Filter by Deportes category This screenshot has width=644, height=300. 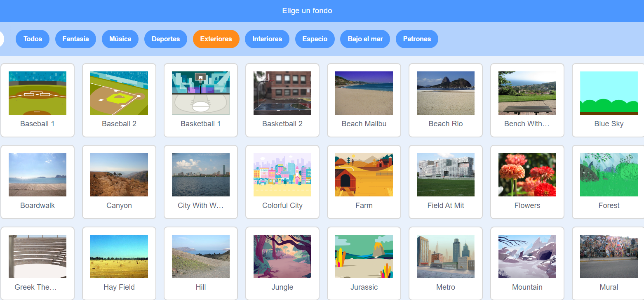tap(166, 39)
